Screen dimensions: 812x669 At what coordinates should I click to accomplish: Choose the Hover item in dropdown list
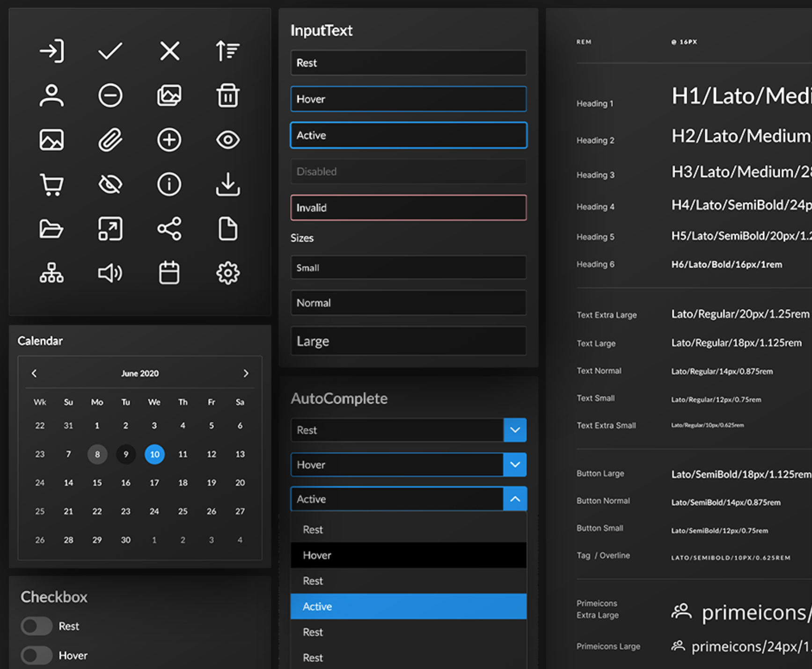(408, 555)
